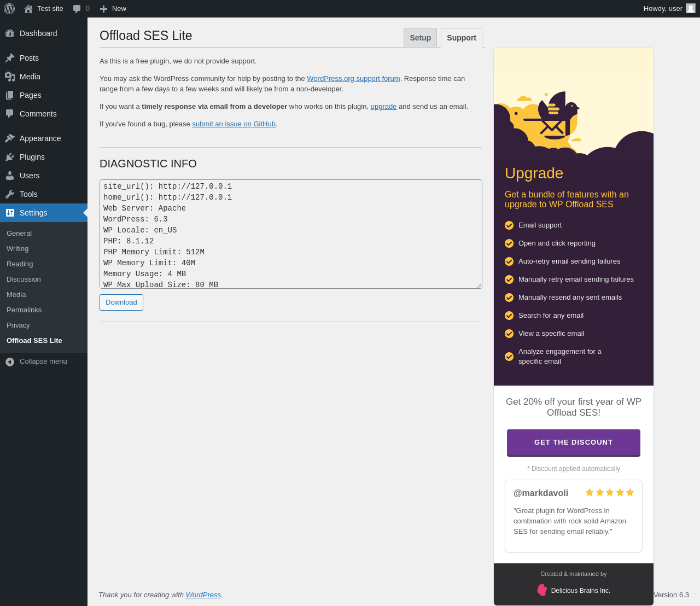Follow the upgrade link in support text

(x=383, y=107)
